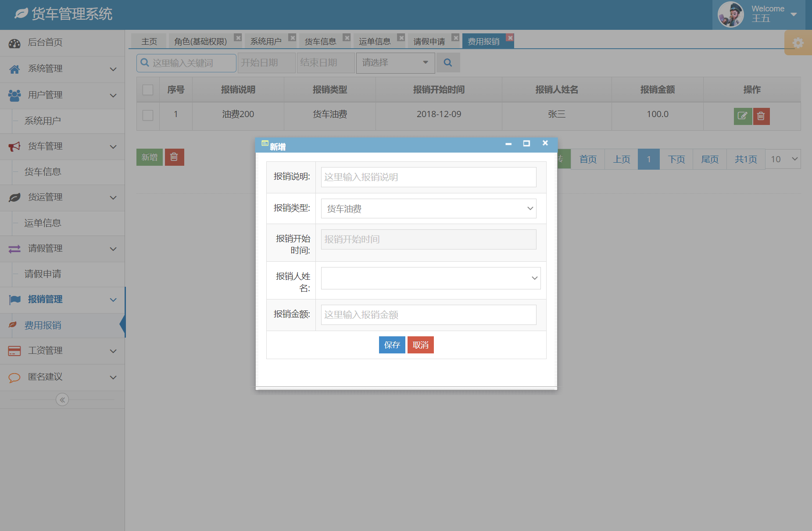This screenshot has width=812, height=531.
Task: Switch to the 主页 tab
Action: coord(148,41)
